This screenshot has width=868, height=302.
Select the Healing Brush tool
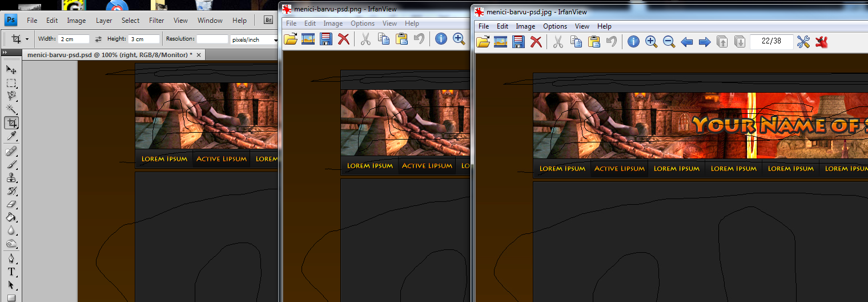click(11, 152)
